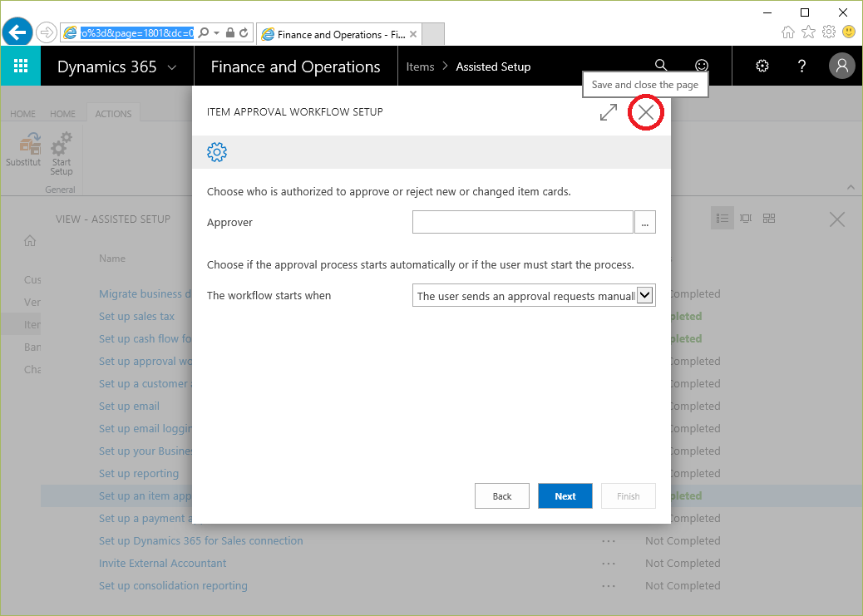Collapse the ribbon with the chevron
This screenshot has height=616, width=863.
851,187
